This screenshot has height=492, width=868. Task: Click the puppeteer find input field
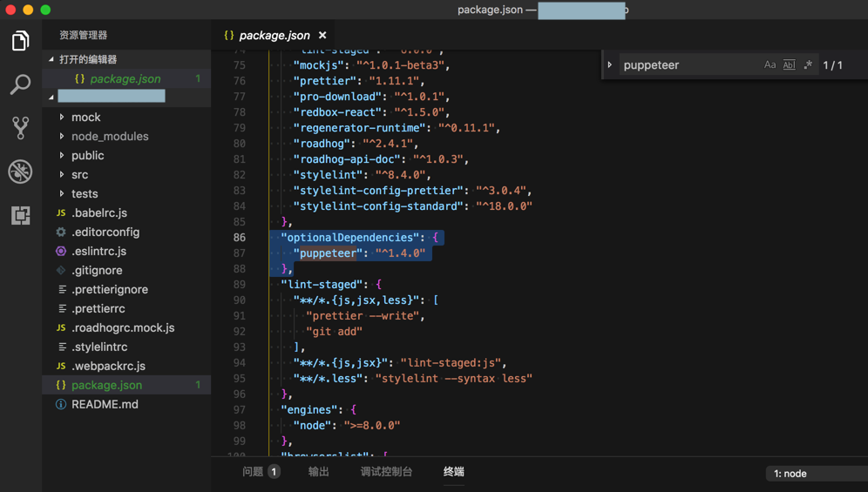point(688,65)
